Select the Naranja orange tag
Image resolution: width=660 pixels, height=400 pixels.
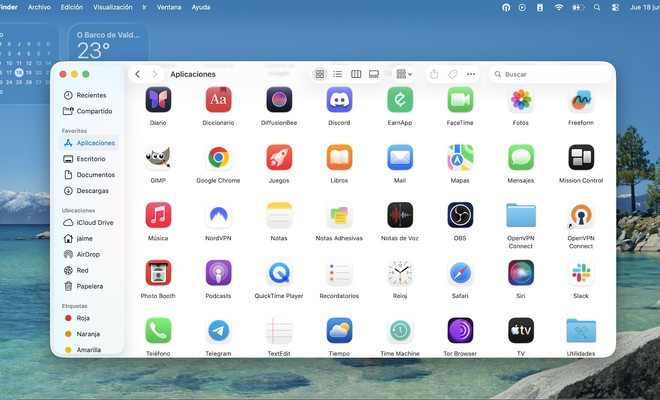click(x=89, y=334)
